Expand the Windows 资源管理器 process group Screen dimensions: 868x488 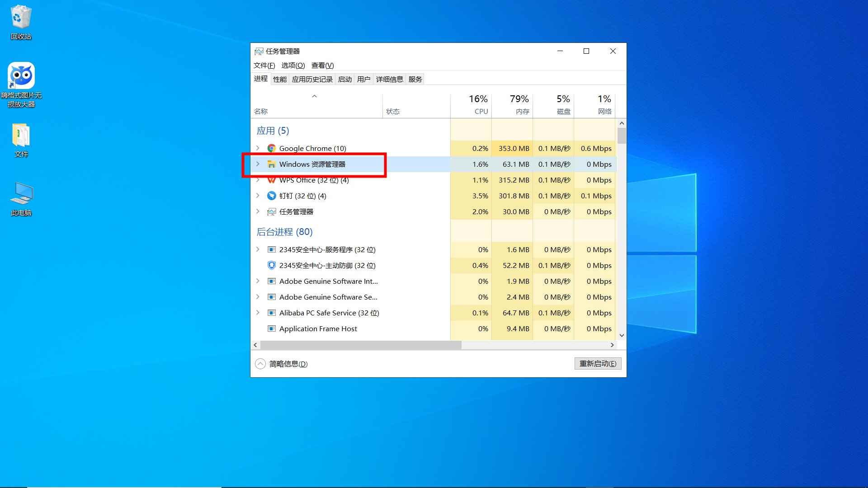point(258,164)
